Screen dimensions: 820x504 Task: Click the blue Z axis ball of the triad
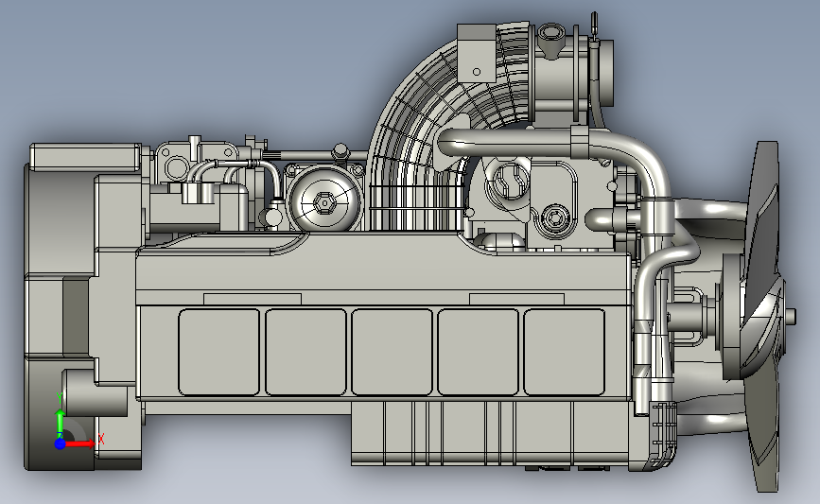60,443
